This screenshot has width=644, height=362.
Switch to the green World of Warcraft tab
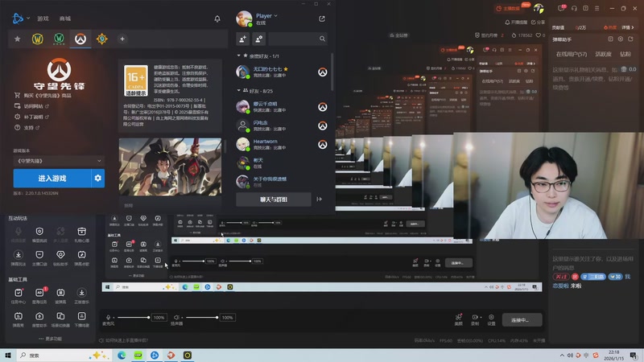pos(59,39)
